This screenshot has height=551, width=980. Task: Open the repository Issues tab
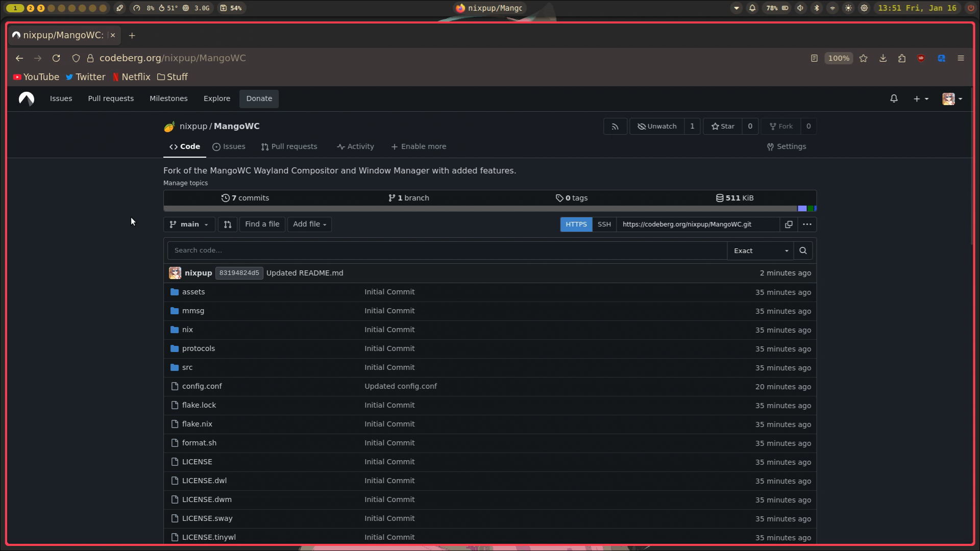[229, 146]
